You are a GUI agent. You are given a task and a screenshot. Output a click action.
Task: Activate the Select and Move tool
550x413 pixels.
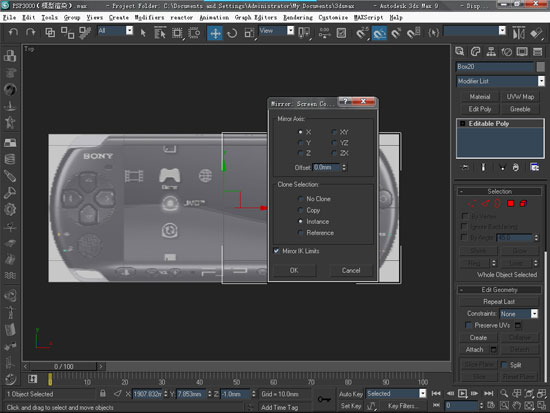click(x=215, y=33)
